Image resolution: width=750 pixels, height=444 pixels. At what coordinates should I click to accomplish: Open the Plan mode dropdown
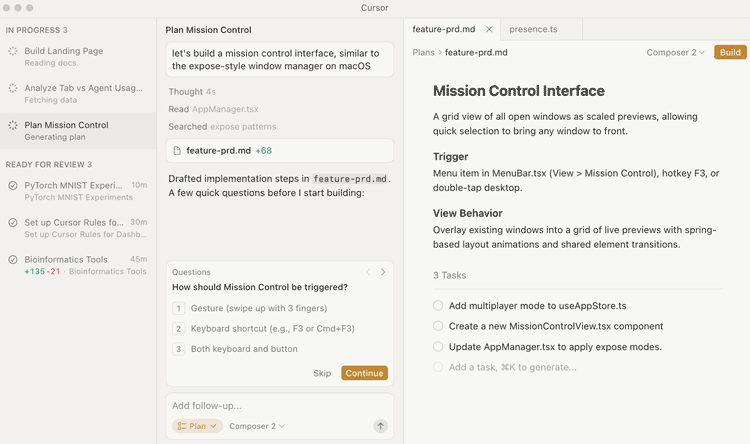coord(197,426)
